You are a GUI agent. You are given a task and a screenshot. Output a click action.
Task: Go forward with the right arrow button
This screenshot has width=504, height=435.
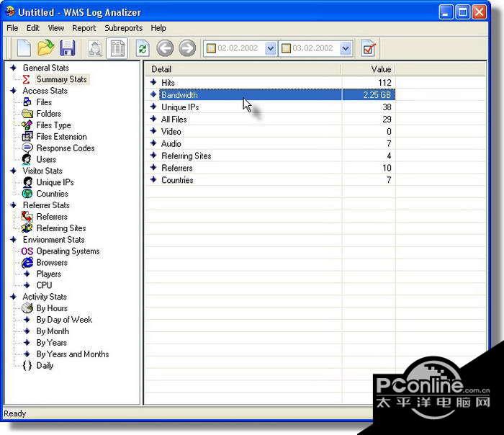187,48
